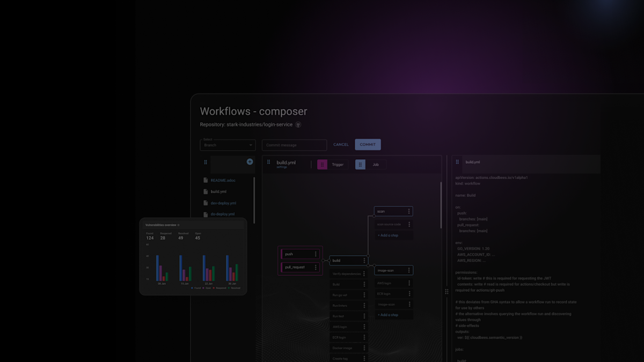Click the GO_VERSION: 1.20 line
Image resolution: width=644 pixels, height=362 pixels.
coord(473,249)
